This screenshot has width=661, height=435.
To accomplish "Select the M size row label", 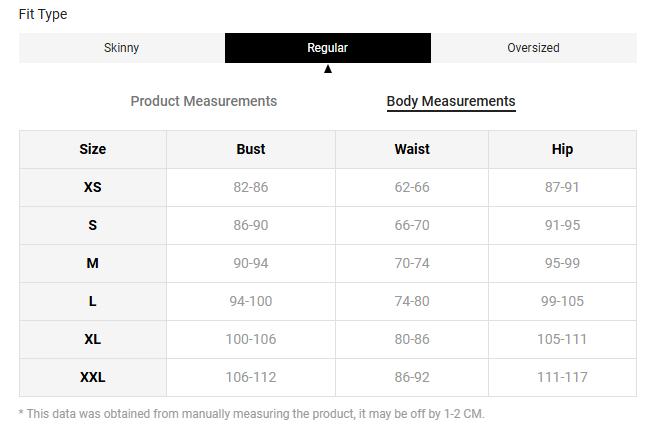I will (93, 263).
